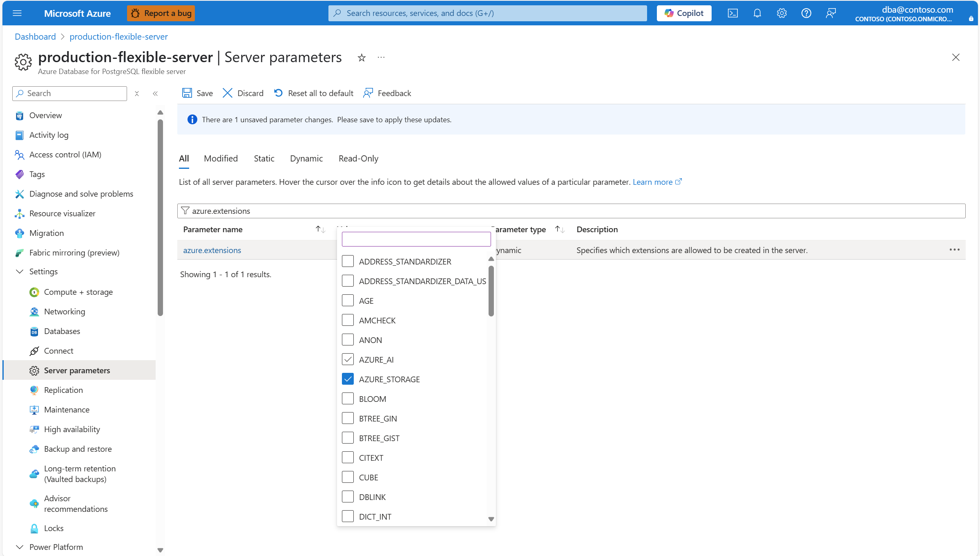Open the Activity log
The width and height of the screenshot is (980, 556).
click(49, 135)
